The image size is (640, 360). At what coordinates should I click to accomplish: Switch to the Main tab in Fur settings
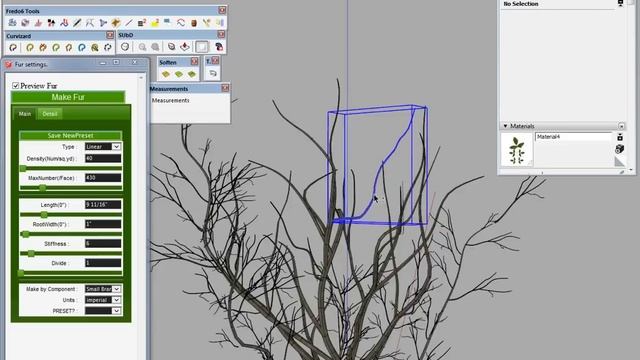tap(24, 114)
